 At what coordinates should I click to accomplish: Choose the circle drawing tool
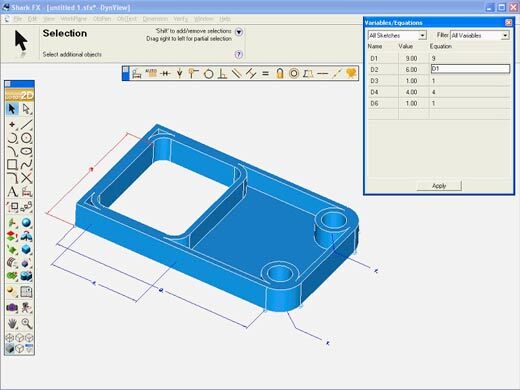(26, 138)
